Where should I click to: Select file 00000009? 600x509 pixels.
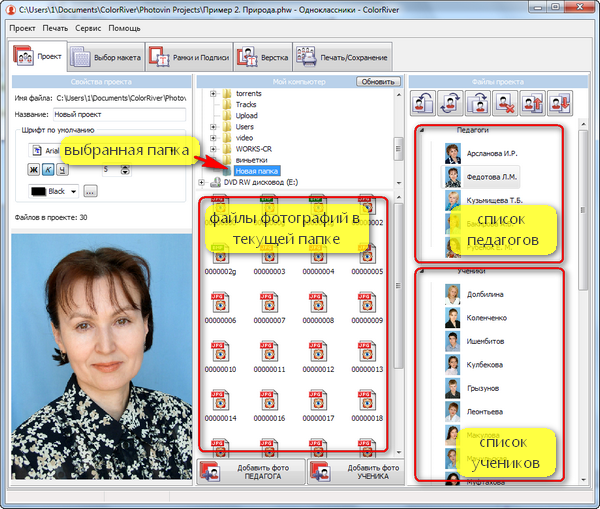(x=367, y=308)
